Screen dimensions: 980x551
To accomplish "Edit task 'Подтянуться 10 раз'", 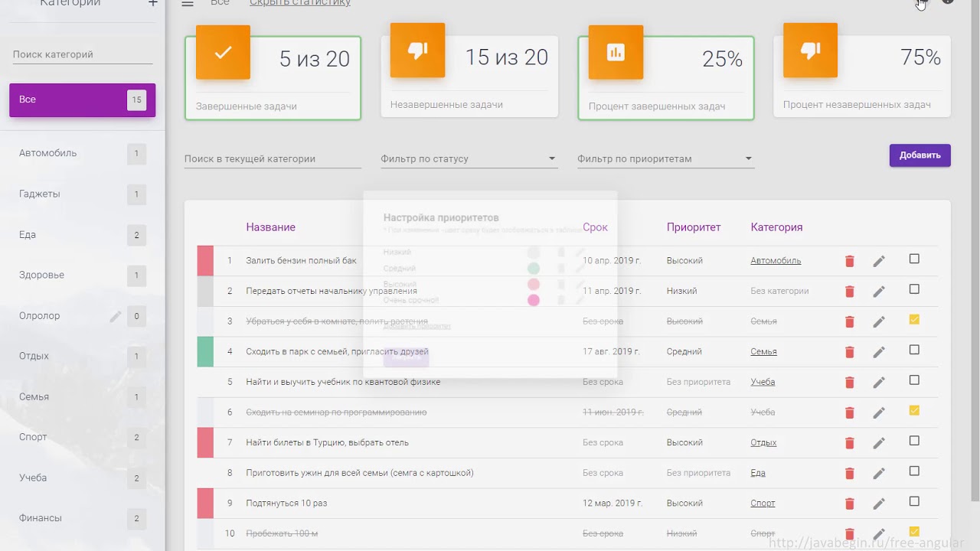I will [x=879, y=504].
